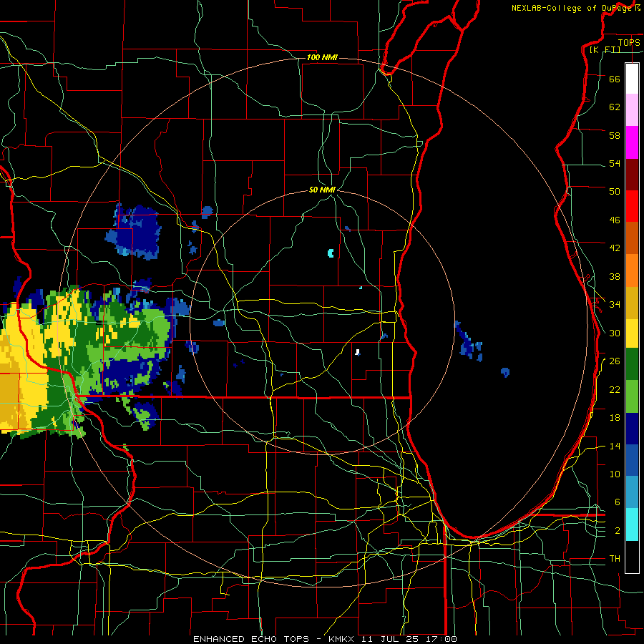This screenshot has height=644, width=644.
Task: Click the 18 legend value
Action: tap(615, 418)
